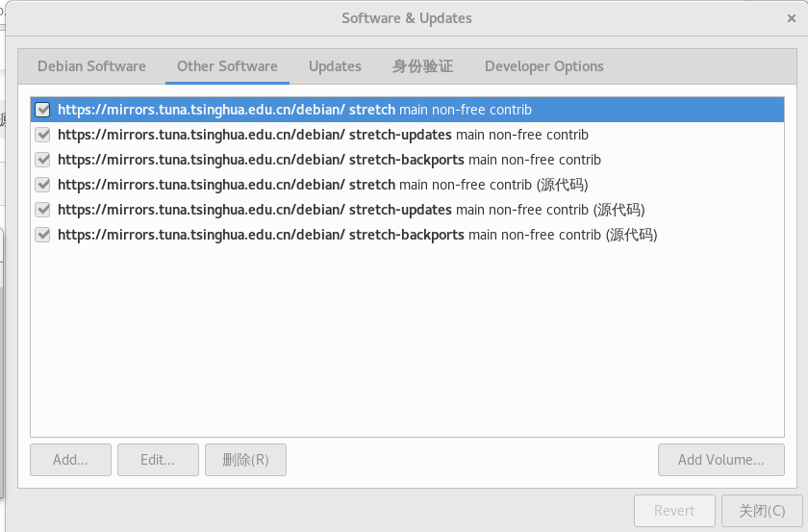Click the Add Volume... button

(720, 460)
